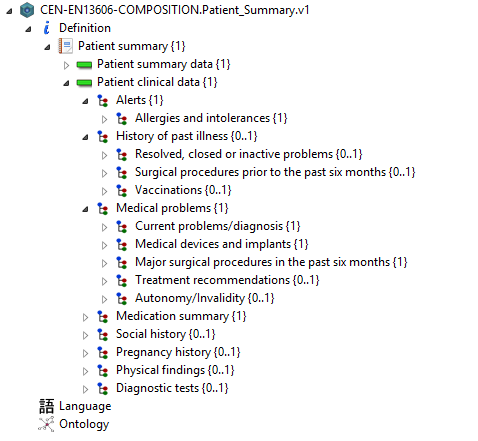Screen dimensions: 478x441
Task: Collapse the Medical problems section
Action: (86, 209)
